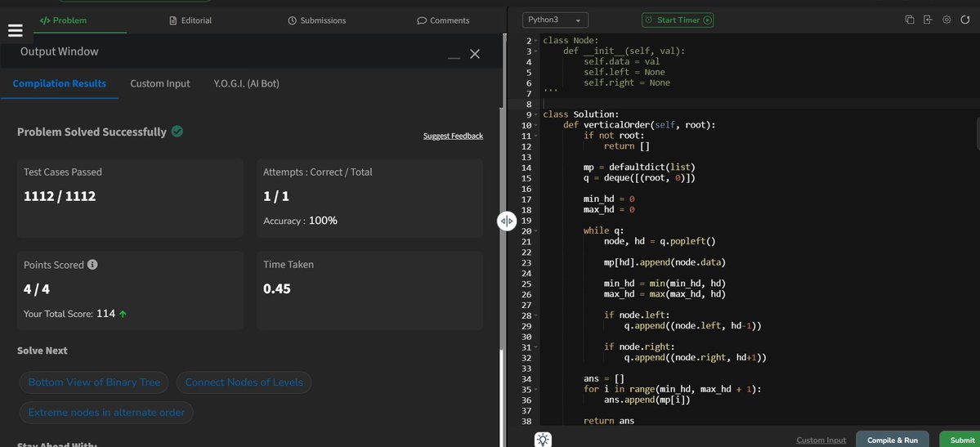Click the Attempts value '1 / 1'
980x447 pixels.
pyautogui.click(x=276, y=196)
